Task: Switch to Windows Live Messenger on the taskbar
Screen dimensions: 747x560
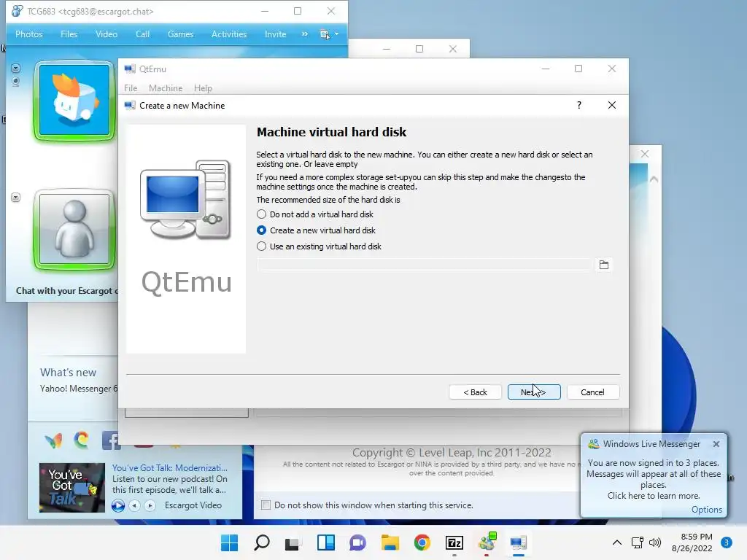Action: click(487, 542)
